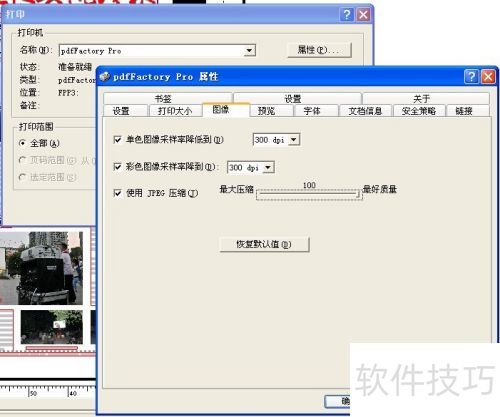Click the 恢复默认值 button
The image size is (500, 417).
tap(264, 244)
